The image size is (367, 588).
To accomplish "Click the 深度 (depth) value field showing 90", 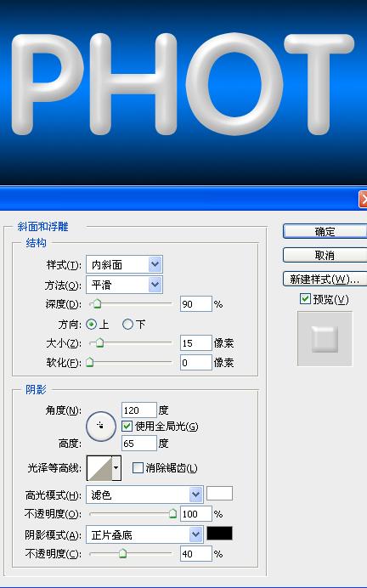I will (x=196, y=303).
